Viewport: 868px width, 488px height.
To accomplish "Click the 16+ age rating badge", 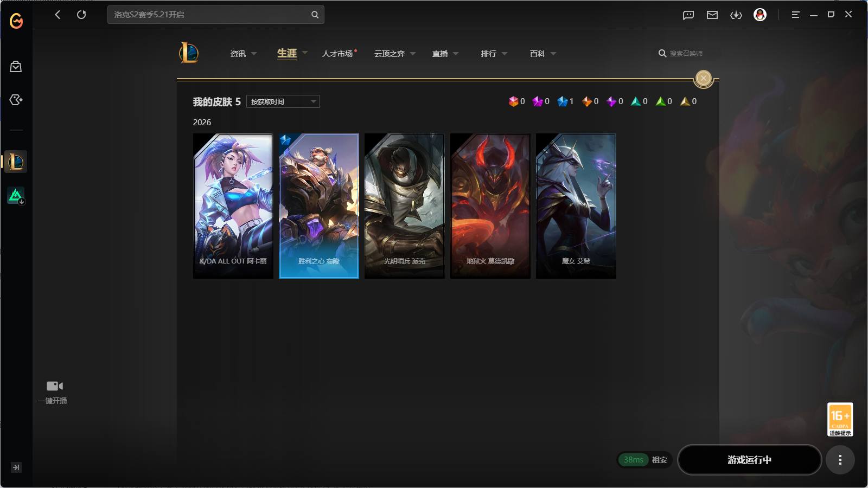I will [840, 420].
